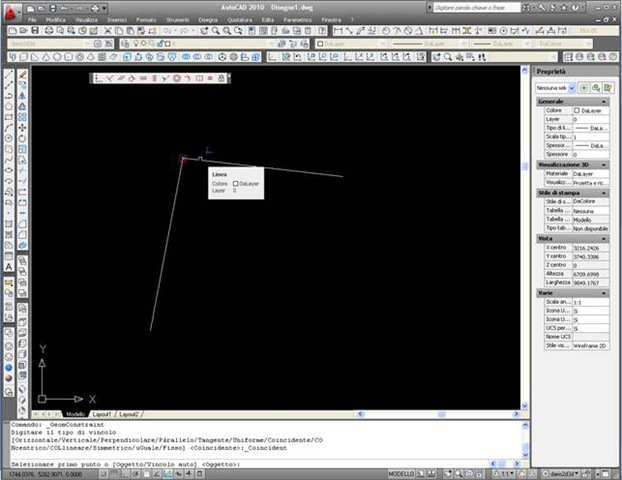The height and width of the screenshot is (480, 622).
Task: Click the Box solid icon in the modeling toolbar
Action: (x=23, y=57)
